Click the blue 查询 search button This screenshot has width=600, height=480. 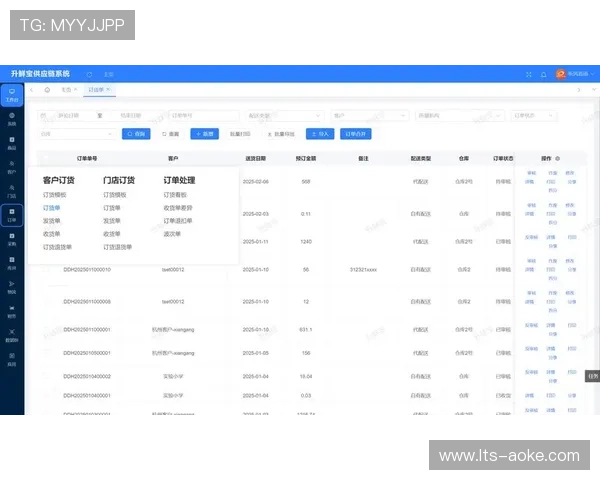click(136, 133)
